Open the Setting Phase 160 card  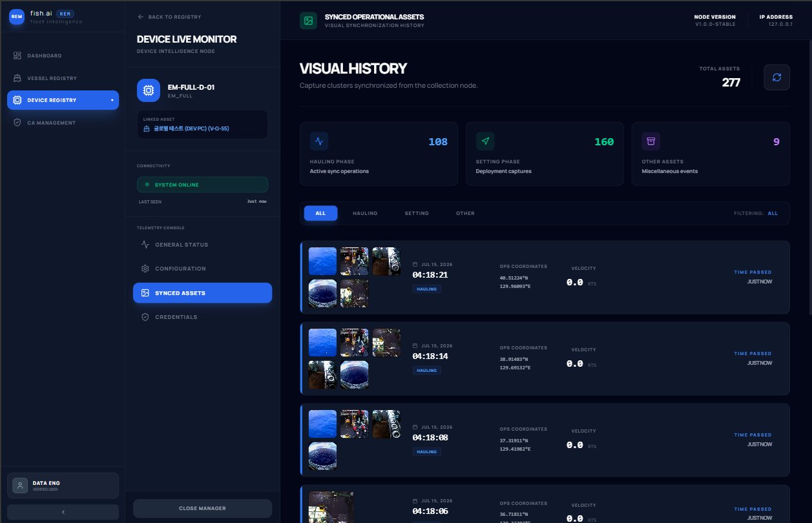pos(545,154)
